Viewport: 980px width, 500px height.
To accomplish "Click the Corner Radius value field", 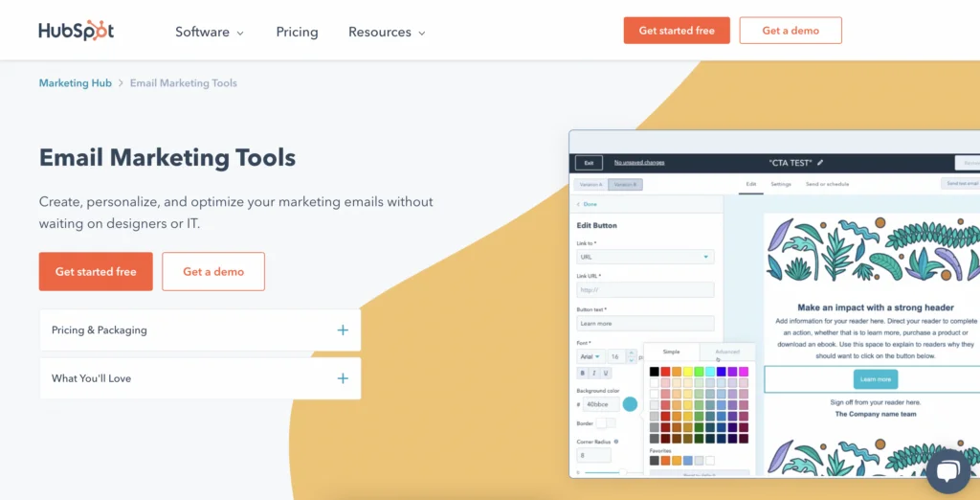I will click(593, 456).
